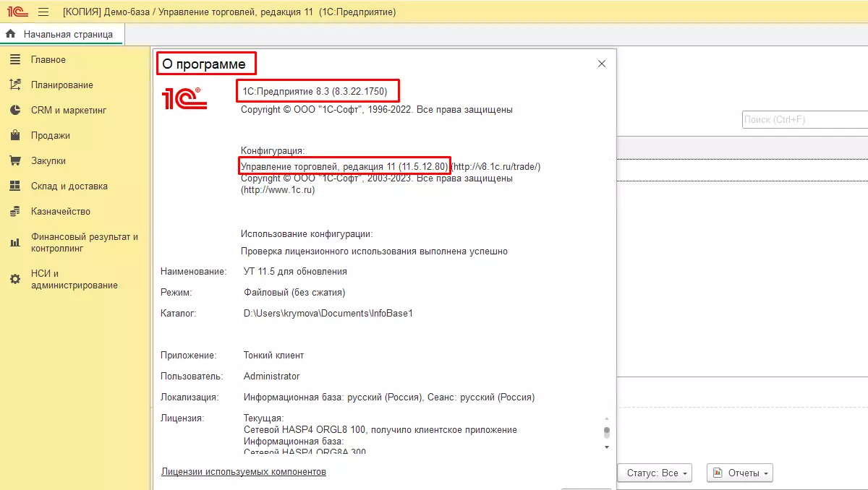Image resolution: width=868 pixels, height=490 pixels.
Task: Click the Планирование chart icon
Action: (15, 85)
